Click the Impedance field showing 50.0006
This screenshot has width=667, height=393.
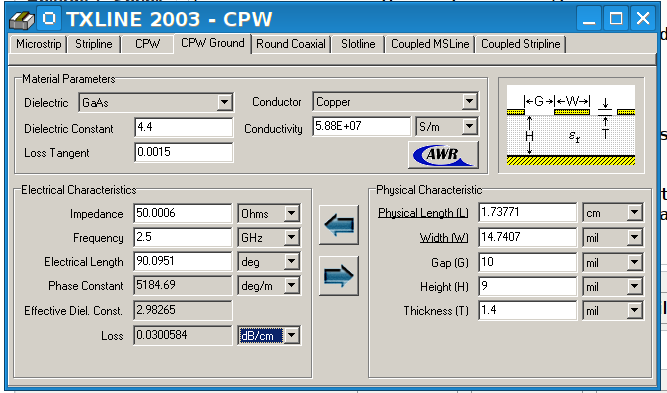[182, 214]
